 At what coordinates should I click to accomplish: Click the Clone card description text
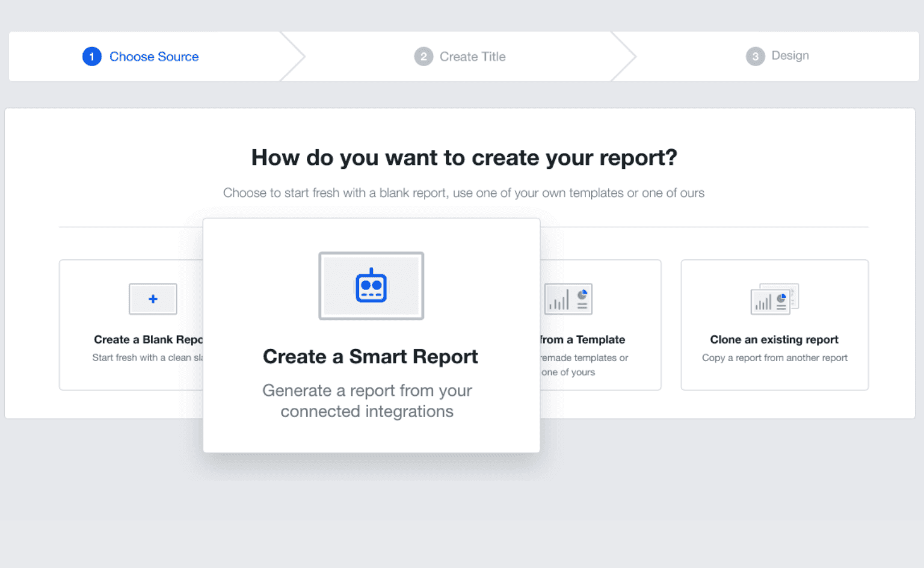(774, 357)
